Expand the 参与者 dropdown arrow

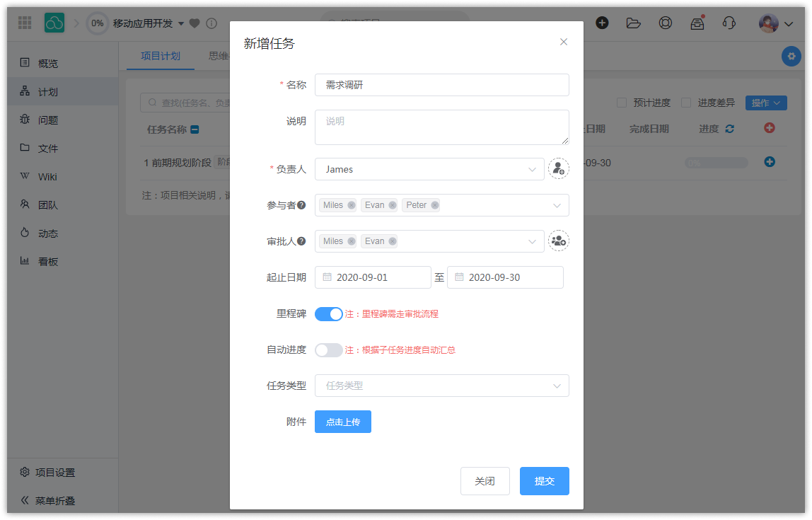point(557,206)
